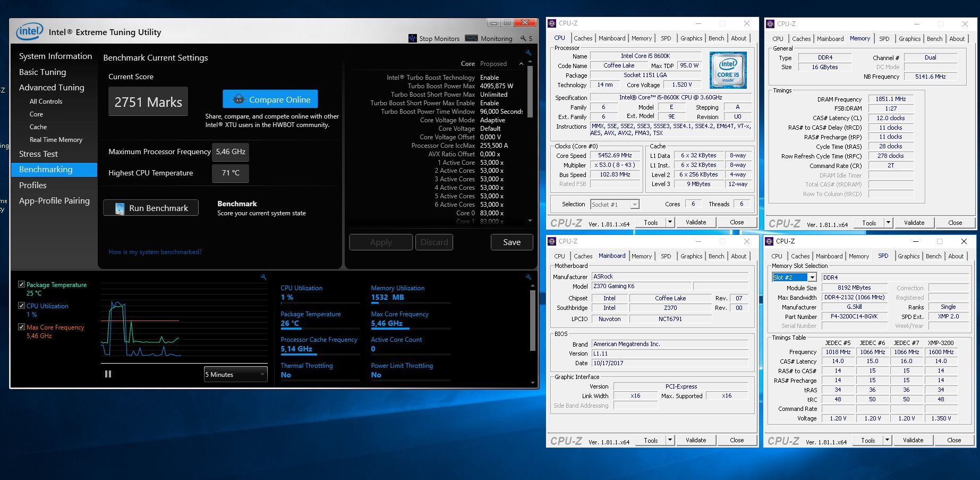Open Graphics tab in CPU-Z Mainboard window
The image size is (980, 480).
click(x=691, y=256)
